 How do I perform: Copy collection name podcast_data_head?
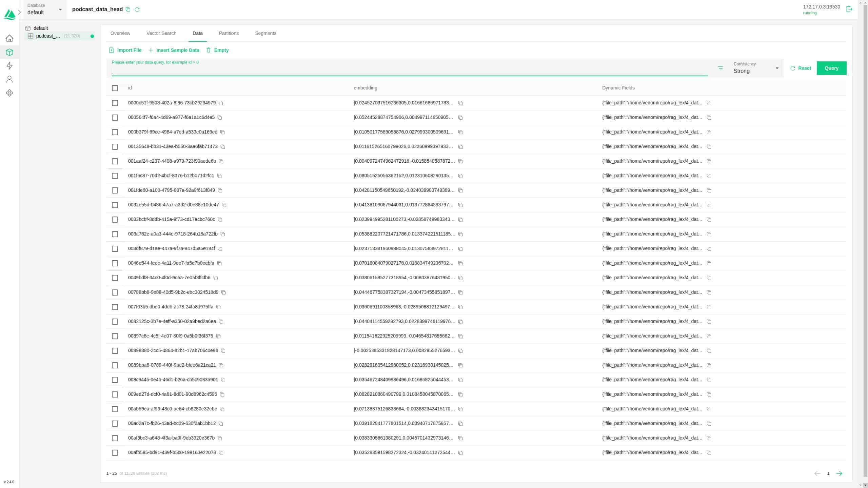pos(128,10)
